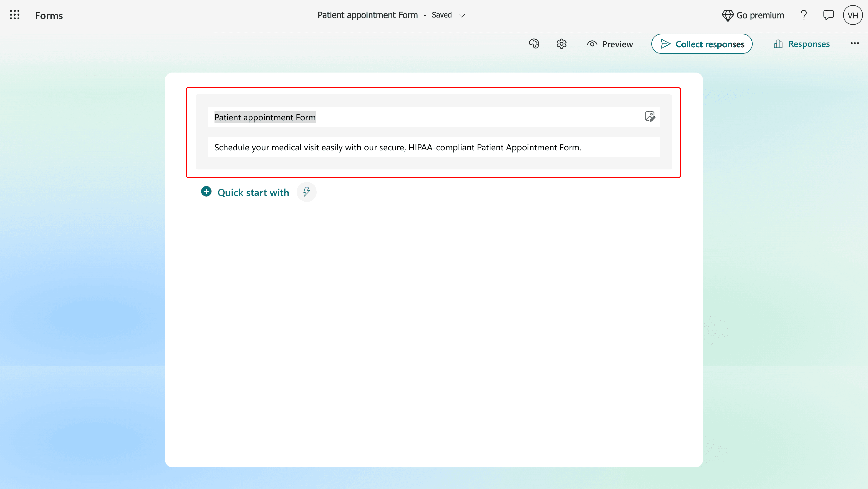The image size is (868, 489).
Task: Open the form Preview
Action: 610,44
